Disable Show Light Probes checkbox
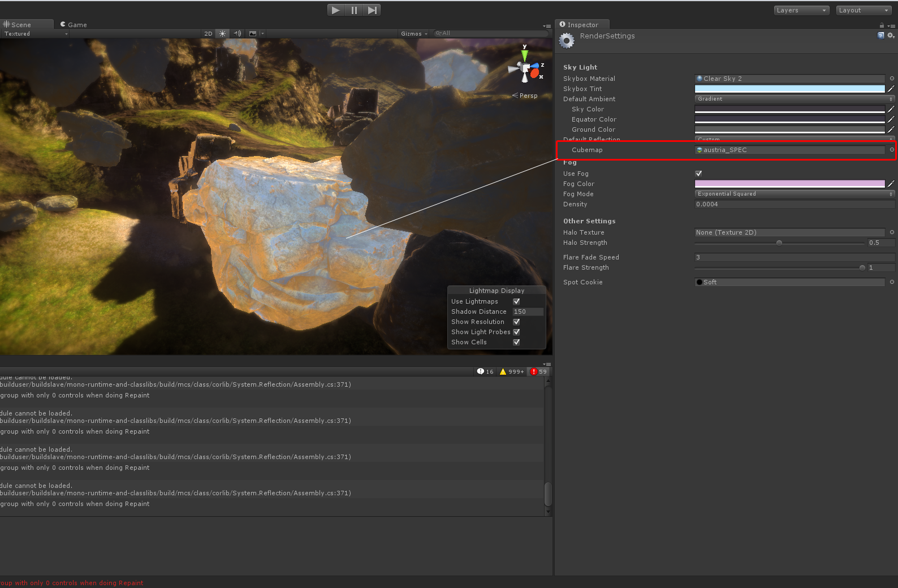Screen dimensions: 898x588 516,332
